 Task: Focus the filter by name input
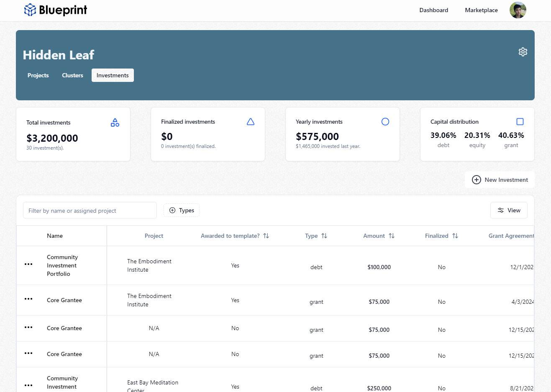click(x=90, y=210)
